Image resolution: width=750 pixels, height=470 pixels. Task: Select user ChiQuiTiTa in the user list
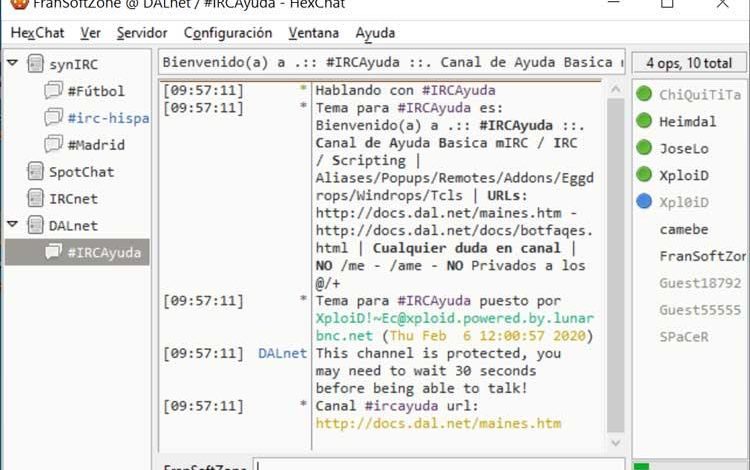coord(700,95)
